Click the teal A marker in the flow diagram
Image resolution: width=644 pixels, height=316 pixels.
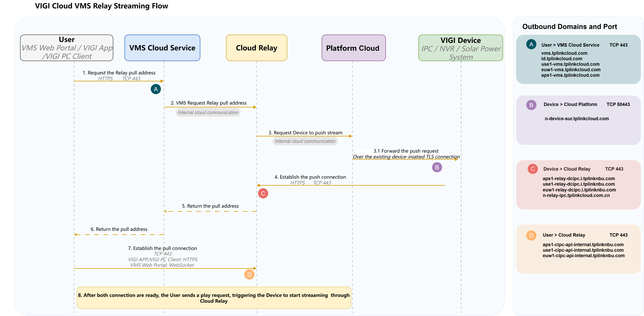[x=156, y=89]
